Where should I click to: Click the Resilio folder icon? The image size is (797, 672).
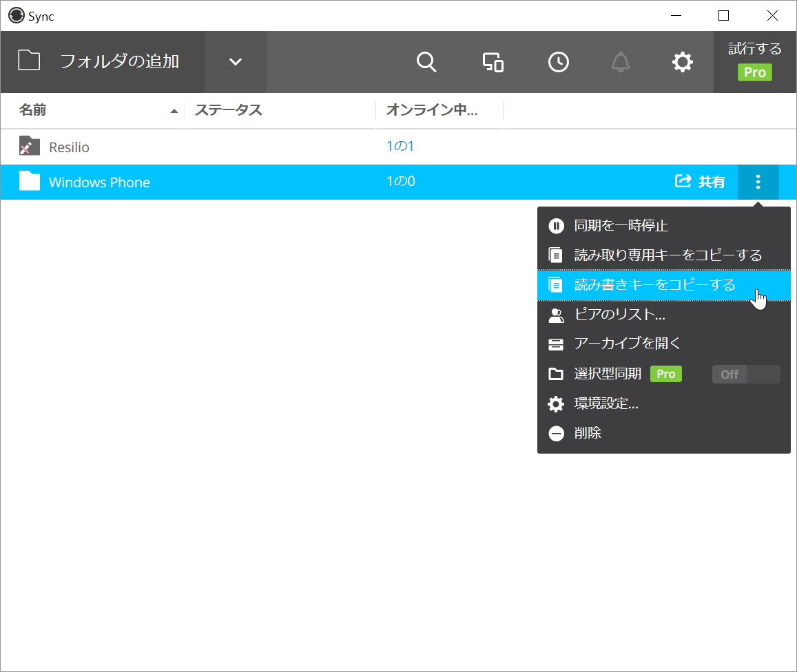pos(30,146)
